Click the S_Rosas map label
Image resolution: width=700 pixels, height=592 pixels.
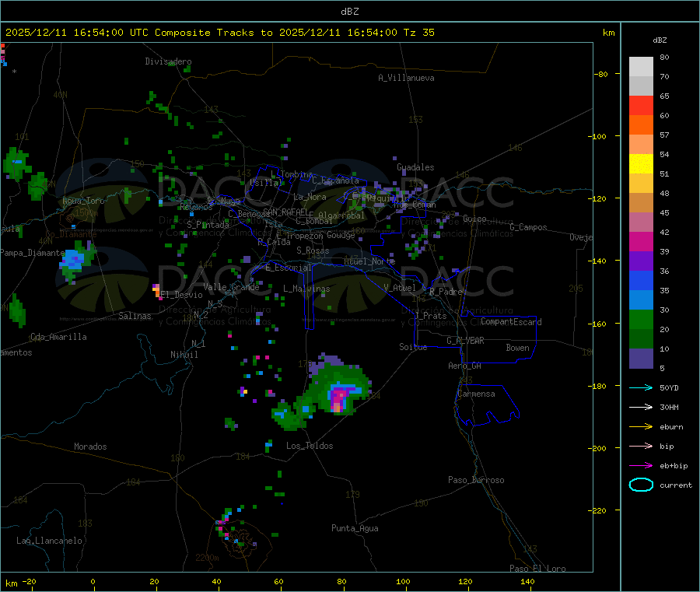click(x=313, y=250)
